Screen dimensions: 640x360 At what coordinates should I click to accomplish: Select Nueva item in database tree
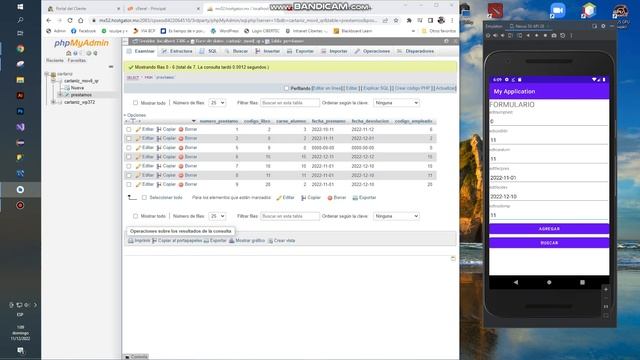pyautogui.click(x=77, y=88)
